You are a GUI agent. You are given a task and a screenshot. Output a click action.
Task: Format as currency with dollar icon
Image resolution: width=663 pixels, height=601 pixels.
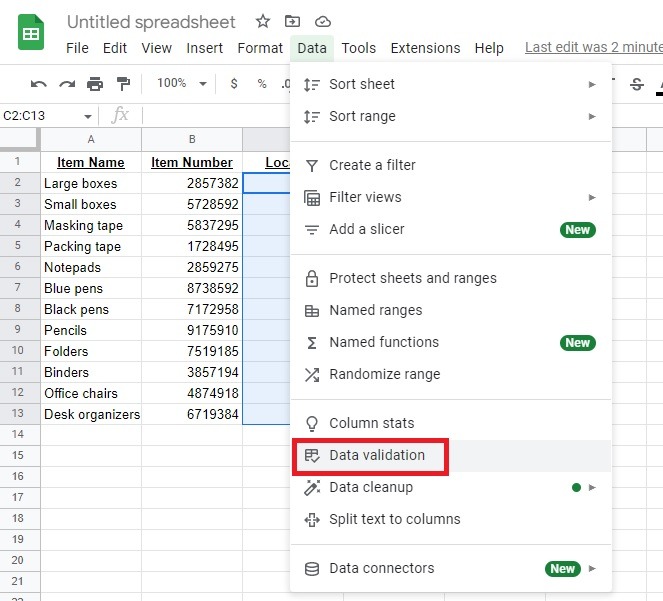[234, 83]
